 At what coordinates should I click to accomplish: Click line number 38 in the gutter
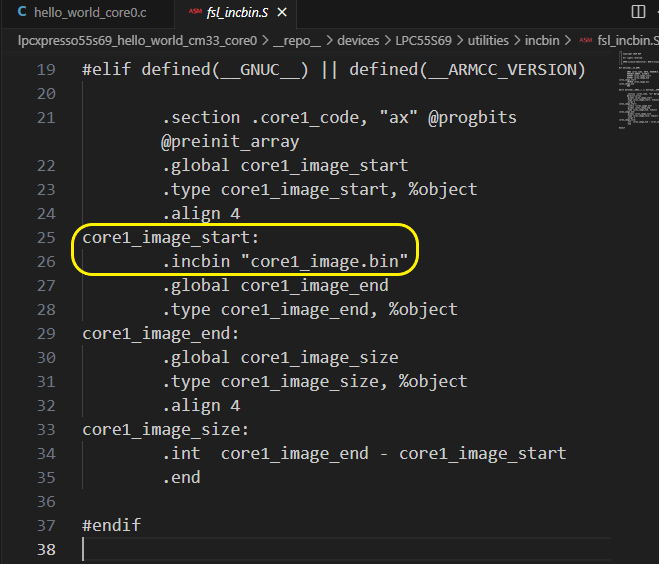(x=46, y=549)
